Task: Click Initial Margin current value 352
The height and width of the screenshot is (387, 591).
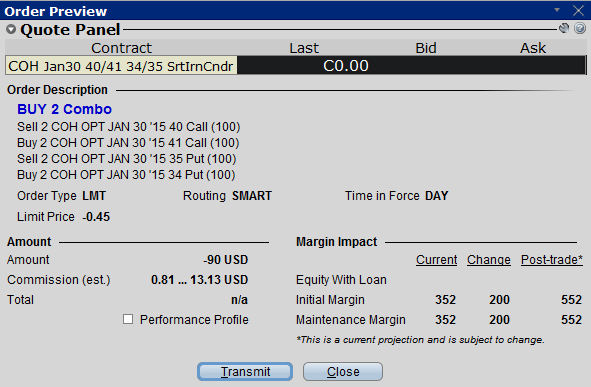Action: coord(446,300)
